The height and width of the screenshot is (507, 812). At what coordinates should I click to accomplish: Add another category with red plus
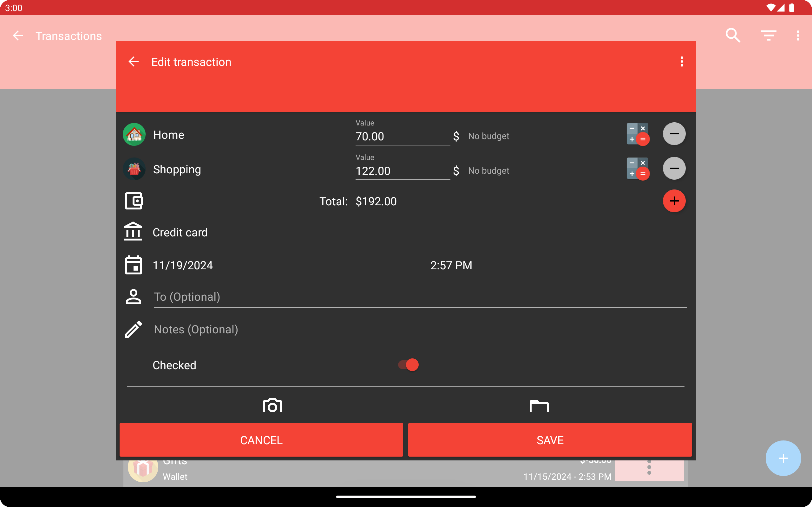674,201
